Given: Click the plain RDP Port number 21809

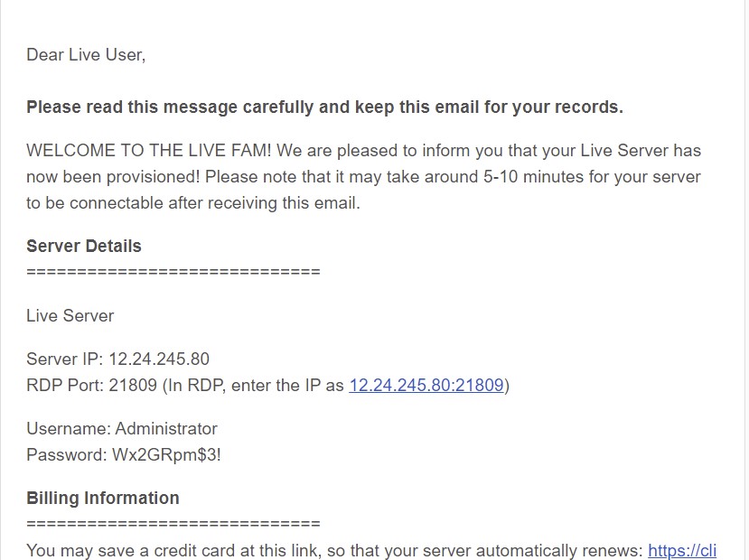Looking at the screenshot, I should point(133,386).
